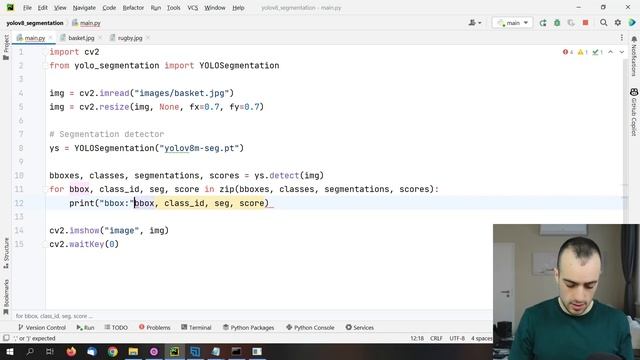The height and width of the screenshot is (360, 640).
Task: Open the Python Packages tool window
Action: pyautogui.click(x=249, y=327)
